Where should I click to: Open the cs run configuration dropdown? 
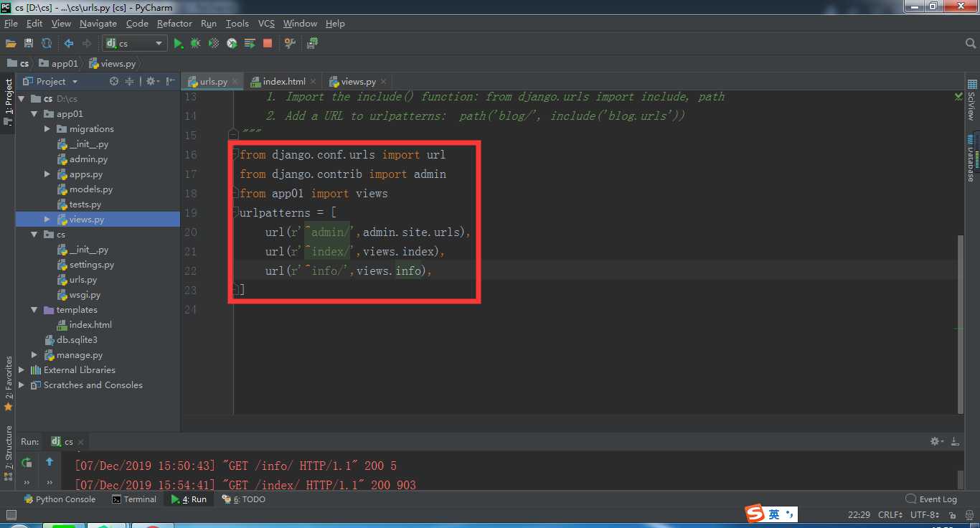pyautogui.click(x=135, y=44)
